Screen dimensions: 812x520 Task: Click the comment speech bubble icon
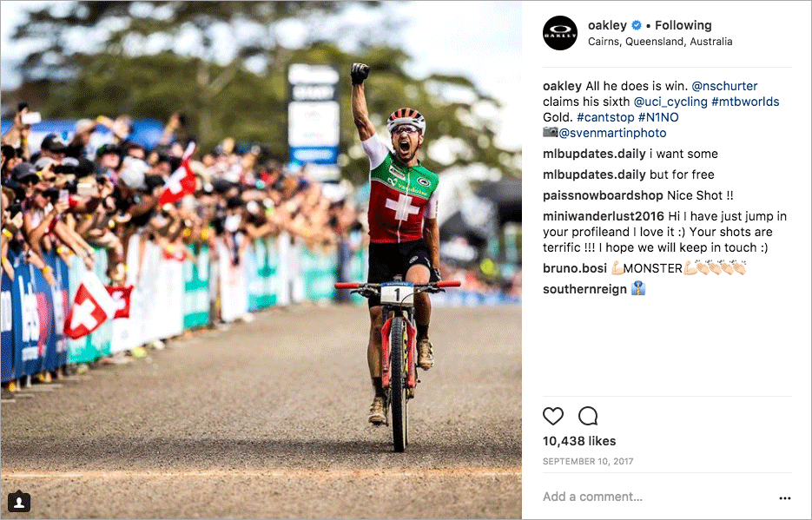coord(588,416)
